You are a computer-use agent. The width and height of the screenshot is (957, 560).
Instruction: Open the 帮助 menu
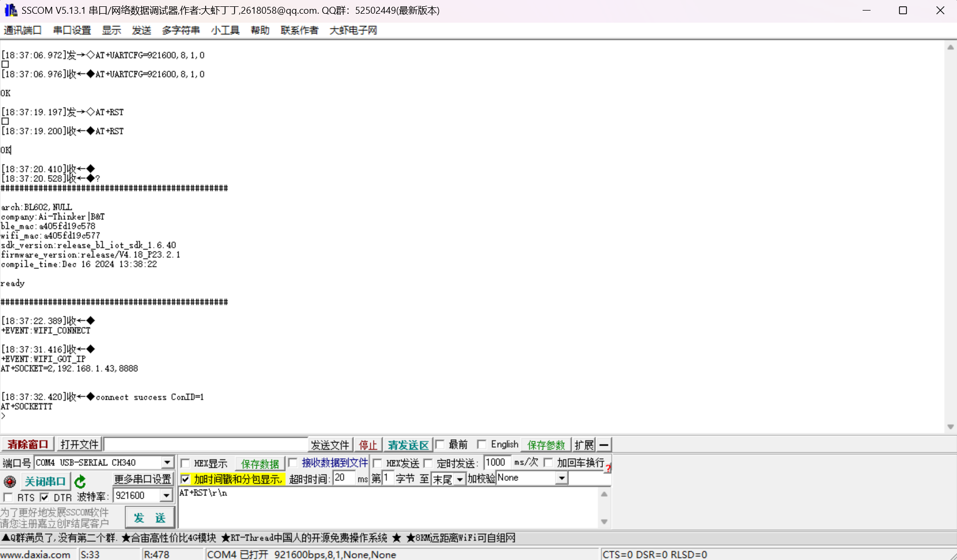260,31
